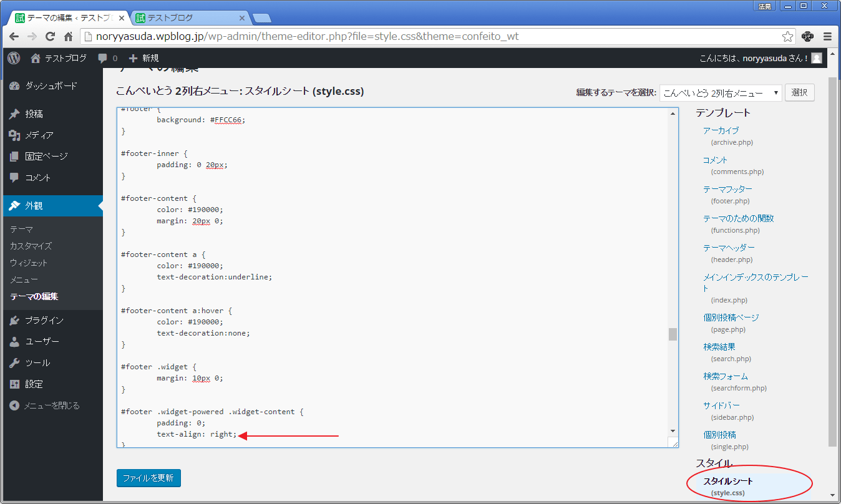Image resolution: width=841 pixels, height=504 pixels.
Task: Click the WordPress logo in admin bar
Action: pyautogui.click(x=14, y=58)
